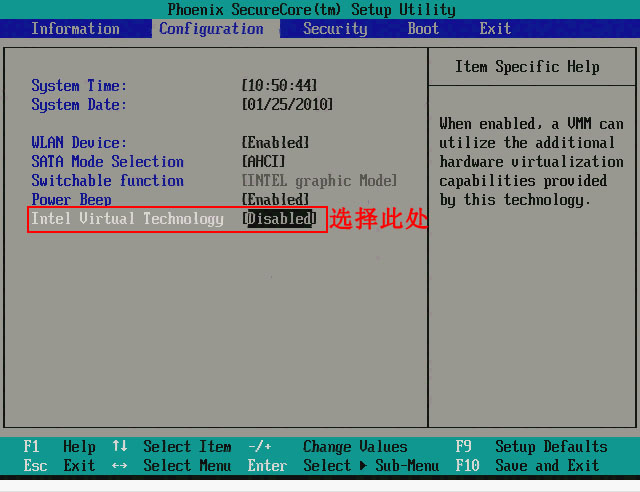Select the WLAN Device label
This screenshot has height=492, width=640.
[x=79, y=143]
